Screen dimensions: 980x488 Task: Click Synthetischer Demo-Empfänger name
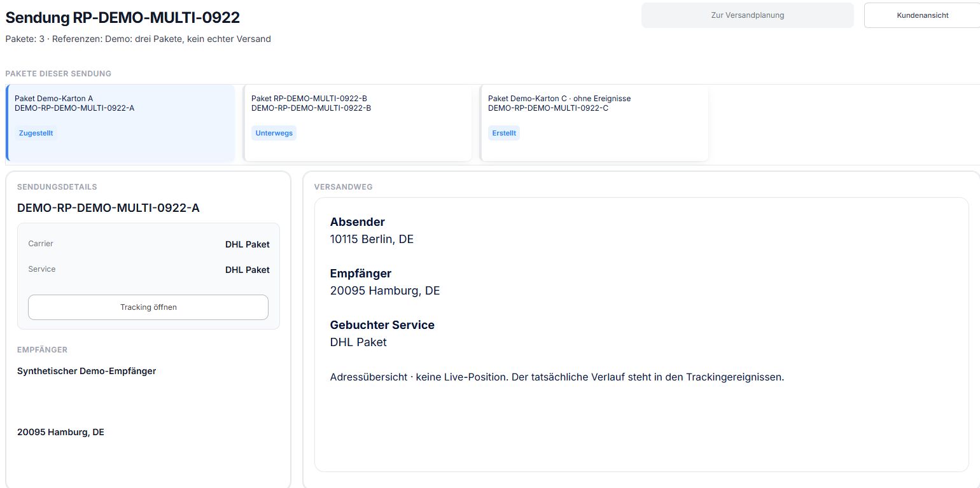[87, 371]
